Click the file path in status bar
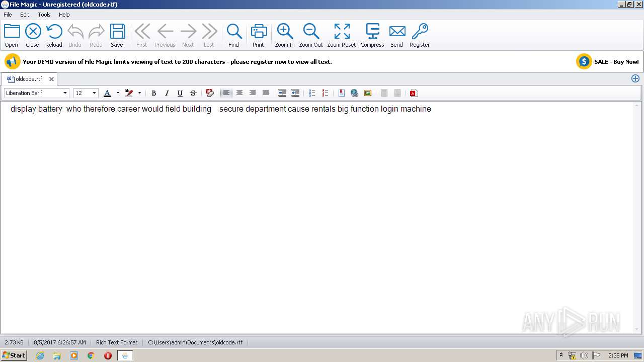This screenshot has height=362, width=644. 195,342
